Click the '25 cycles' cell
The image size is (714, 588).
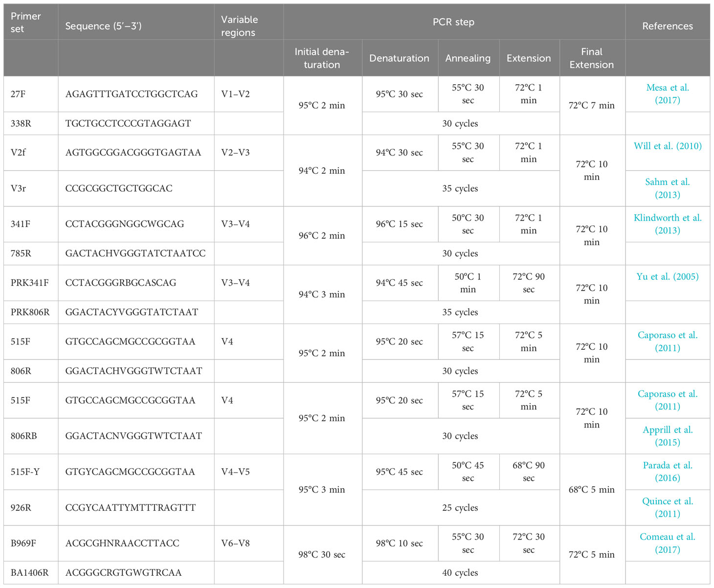[x=460, y=508]
